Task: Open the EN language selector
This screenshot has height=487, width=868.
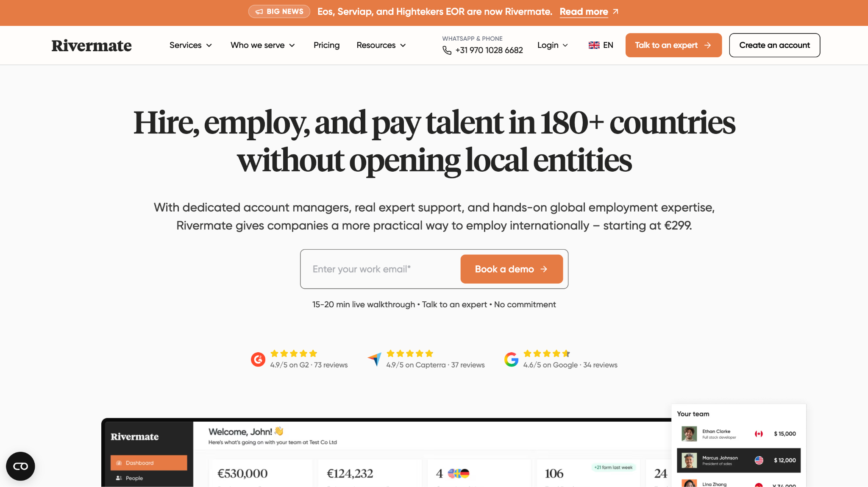Action: 601,45
